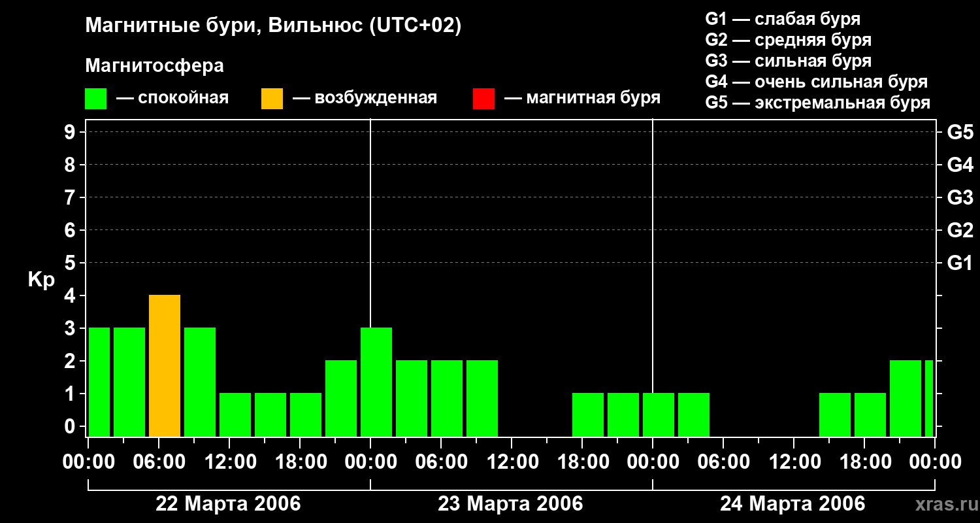This screenshot has height=523, width=980.
Task: Click the red 'магнитная буря' legend swatch
Action: pos(483,99)
